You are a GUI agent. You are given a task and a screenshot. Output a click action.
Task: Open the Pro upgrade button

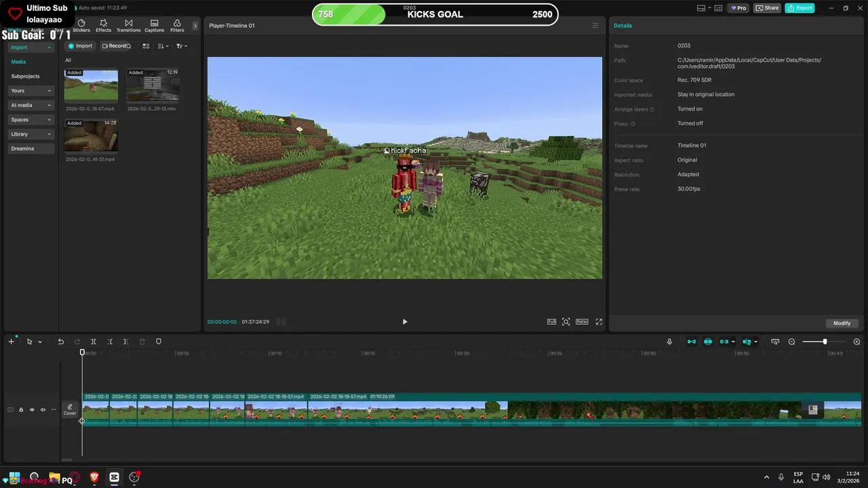[x=738, y=8]
